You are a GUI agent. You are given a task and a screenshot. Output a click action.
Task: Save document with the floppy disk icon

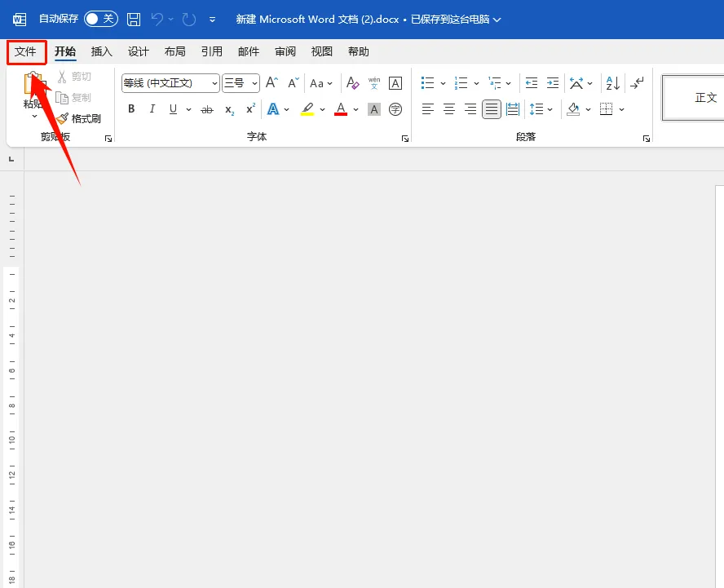(x=134, y=20)
